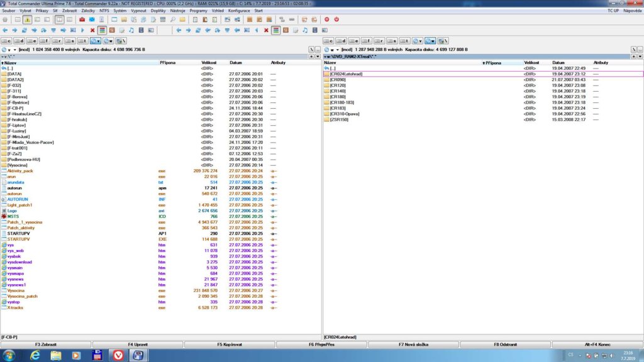The image size is (644, 362).
Task: Click right panel refresh arrows icon
Action: (x=198, y=30)
